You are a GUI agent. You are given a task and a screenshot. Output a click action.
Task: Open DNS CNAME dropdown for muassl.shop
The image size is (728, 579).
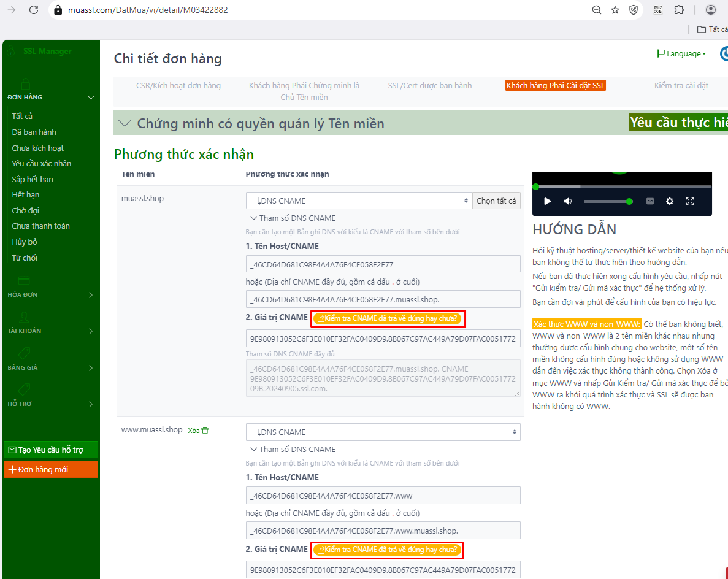click(x=359, y=201)
